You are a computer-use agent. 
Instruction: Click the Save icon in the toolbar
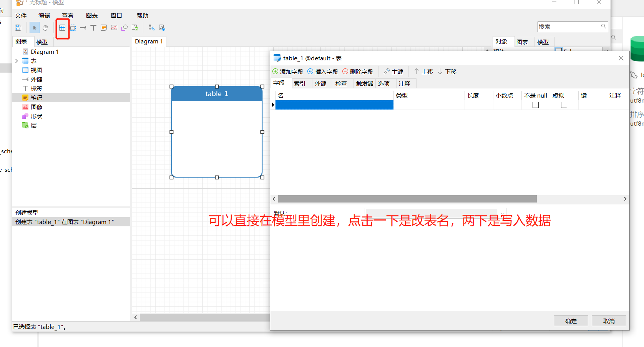18,28
